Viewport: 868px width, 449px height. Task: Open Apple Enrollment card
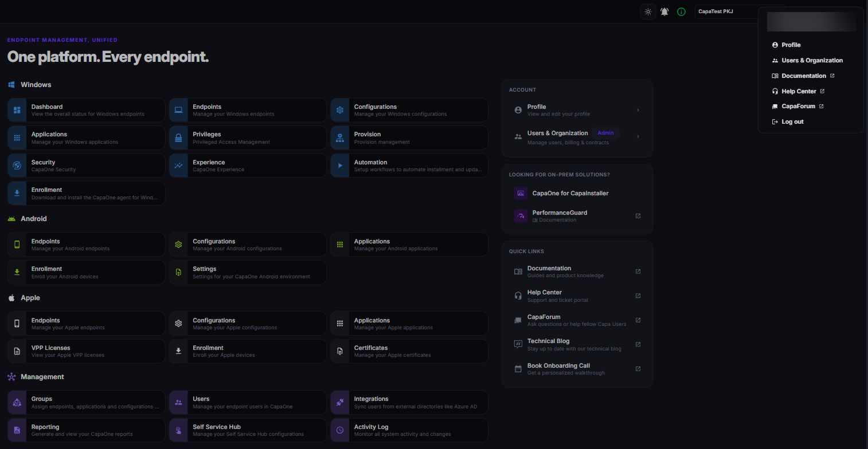248,351
